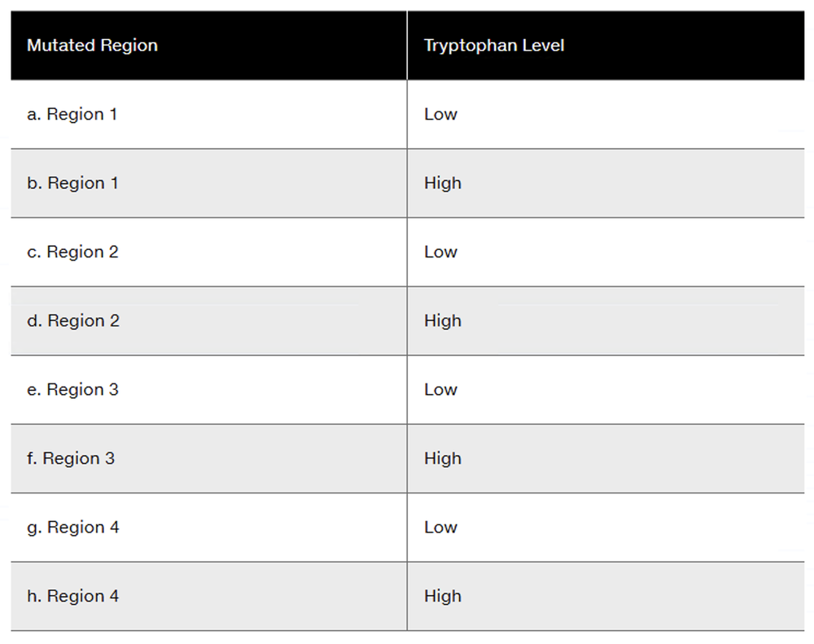Select 'Low' beside 'c. Region 2'
814x644 pixels.
[440, 252]
